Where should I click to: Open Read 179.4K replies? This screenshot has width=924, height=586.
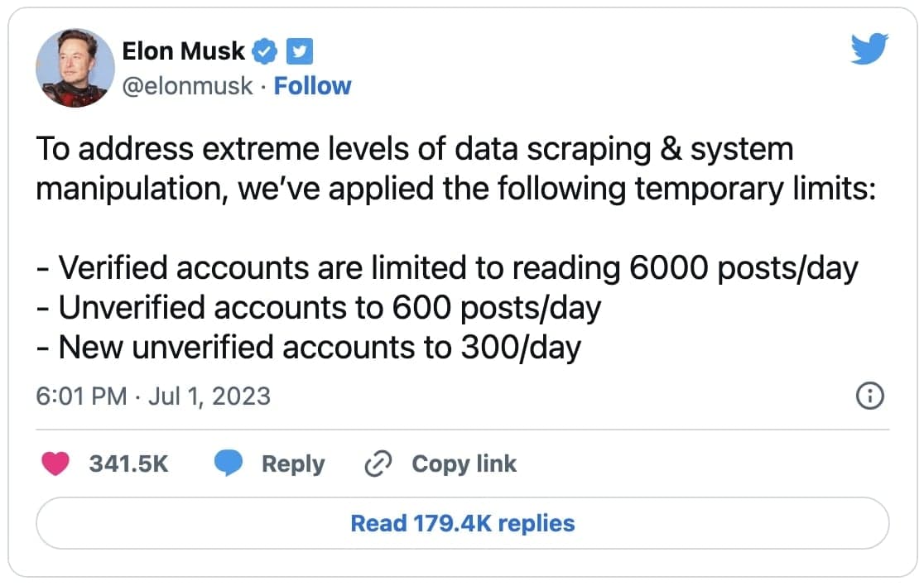coord(462,523)
